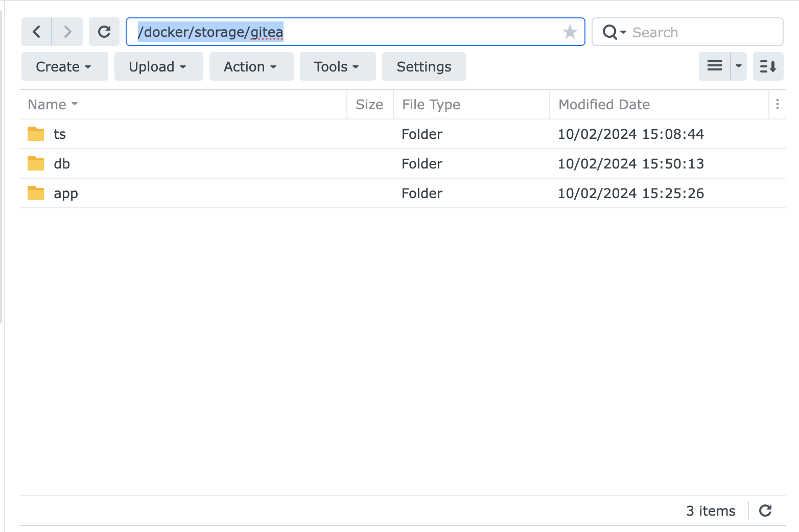Click the folder name 'app'
Screen dimensions: 799x532
pyautogui.click(x=66, y=194)
